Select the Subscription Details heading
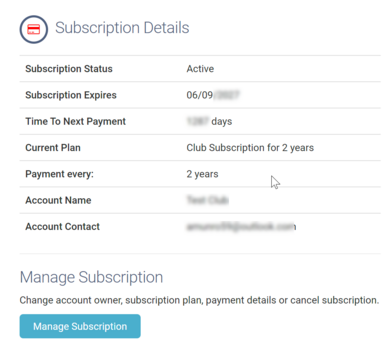 pos(122,28)
